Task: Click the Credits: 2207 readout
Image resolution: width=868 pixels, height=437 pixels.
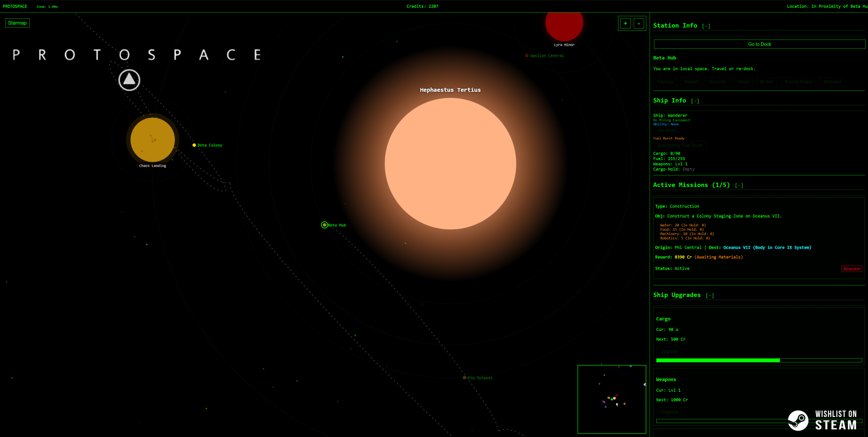Action: pos(422,6)
